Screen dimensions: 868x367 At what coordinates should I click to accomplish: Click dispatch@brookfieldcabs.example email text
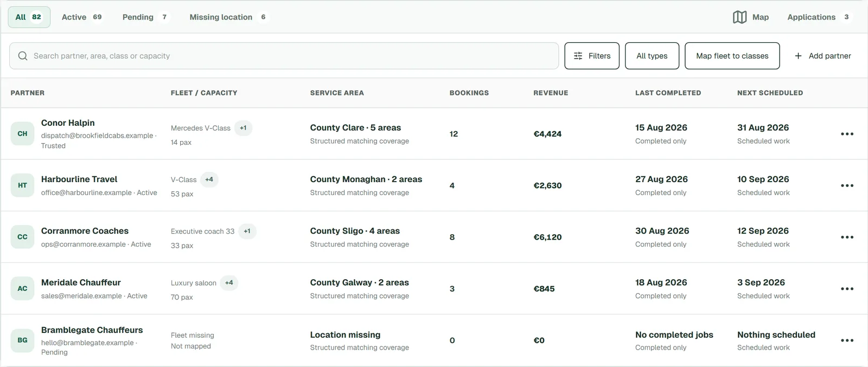pyautogui.click(x=97, y=136)
